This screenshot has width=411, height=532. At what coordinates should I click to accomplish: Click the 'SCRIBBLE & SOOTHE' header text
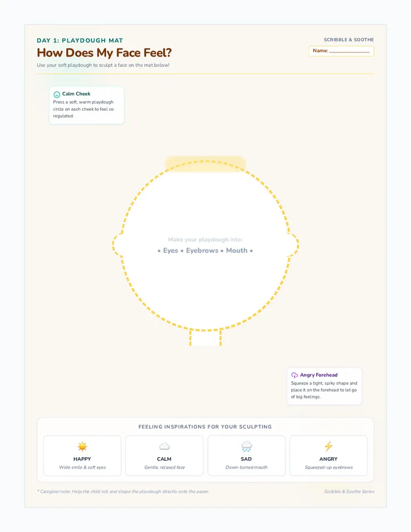tap(349, 40)
